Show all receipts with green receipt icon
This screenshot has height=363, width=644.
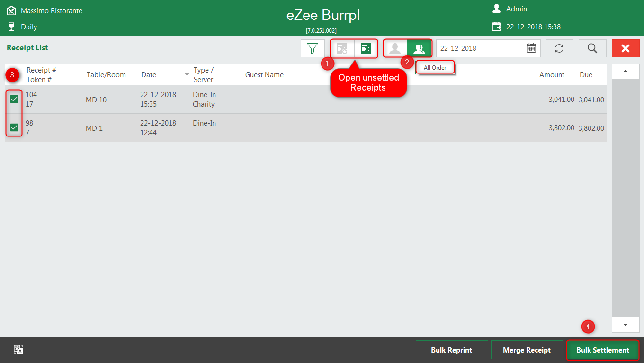coord(366,48)
